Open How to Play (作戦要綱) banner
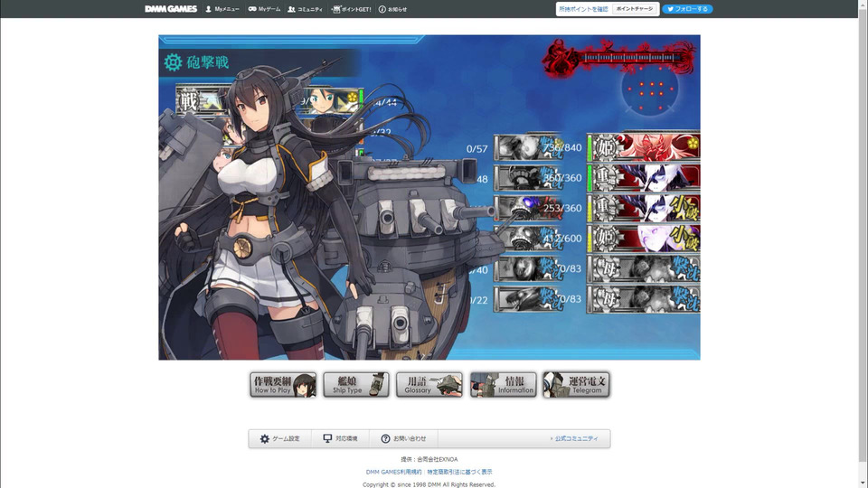The image size is (868, 488). [283, 385]
